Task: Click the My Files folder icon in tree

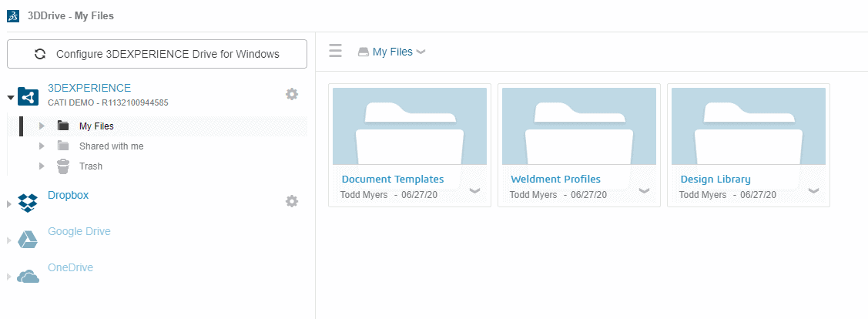Action: (63, 126)
